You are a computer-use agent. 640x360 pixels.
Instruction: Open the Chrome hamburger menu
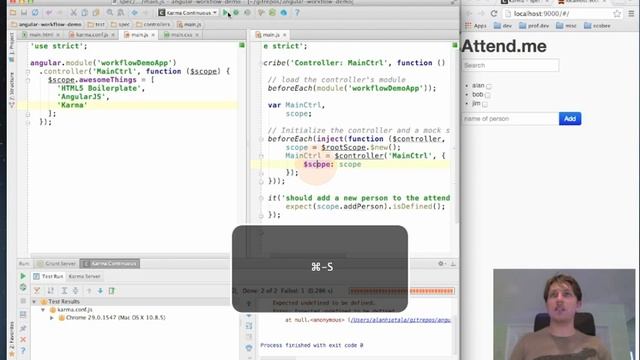(631, 13)
